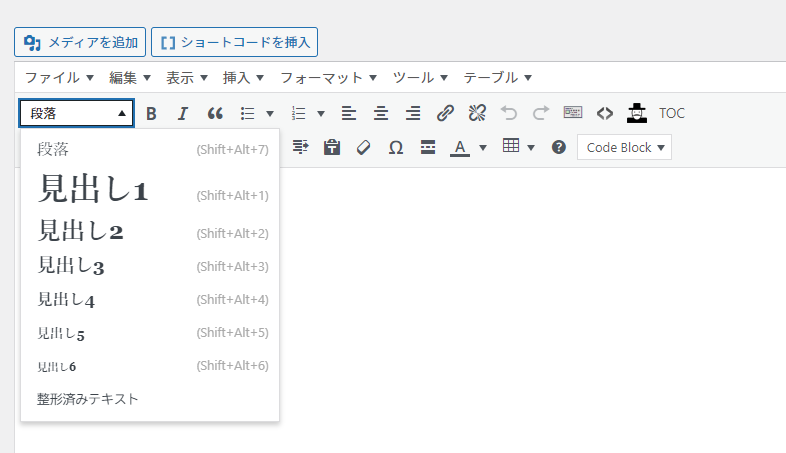This screenshot has height=453, width=786.
Task: Click the ショートコードを挿入 button
Action: 234,42
